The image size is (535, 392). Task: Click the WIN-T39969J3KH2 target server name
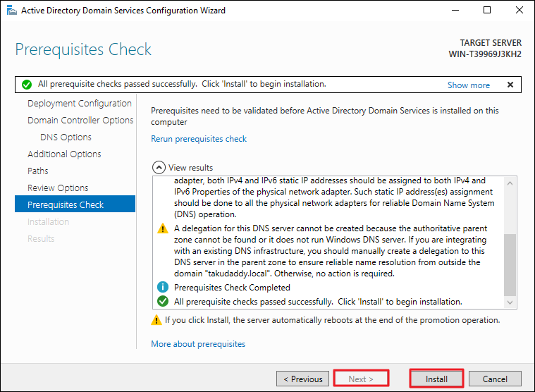485,54
